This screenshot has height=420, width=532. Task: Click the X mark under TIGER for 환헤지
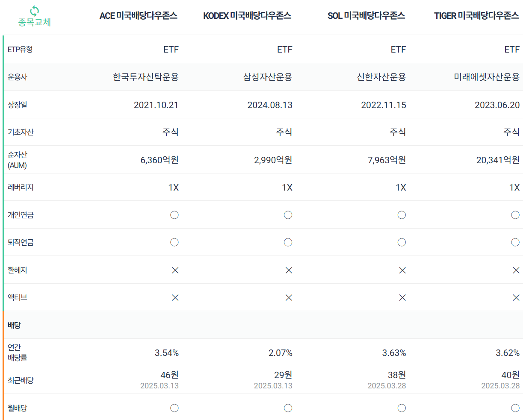pyautogui.click(x=515, y=270)
